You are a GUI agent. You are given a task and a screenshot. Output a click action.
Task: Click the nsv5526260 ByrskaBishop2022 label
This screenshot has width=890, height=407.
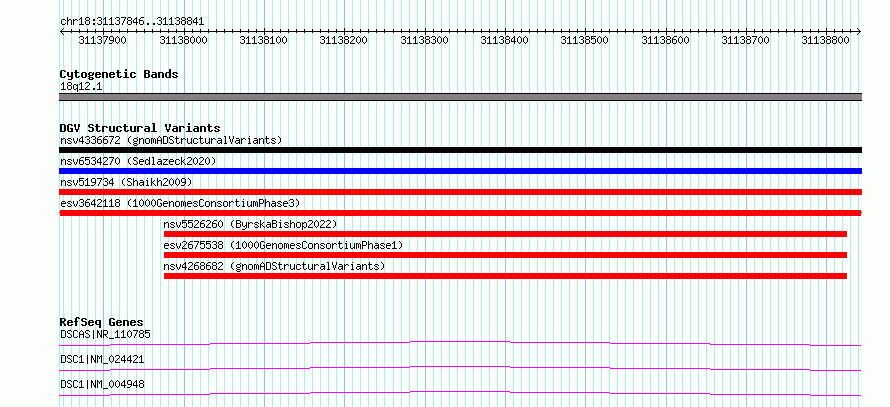coord(250,224)
